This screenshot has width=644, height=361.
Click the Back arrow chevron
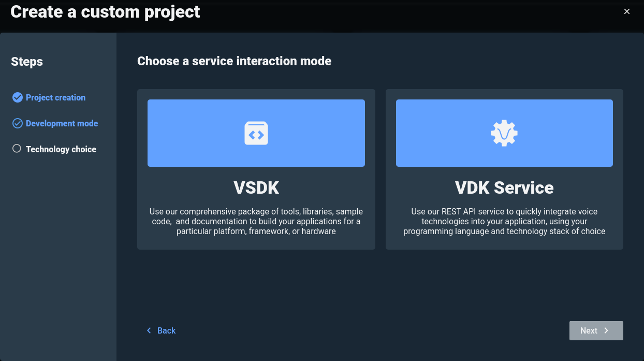tap(149, 330)
